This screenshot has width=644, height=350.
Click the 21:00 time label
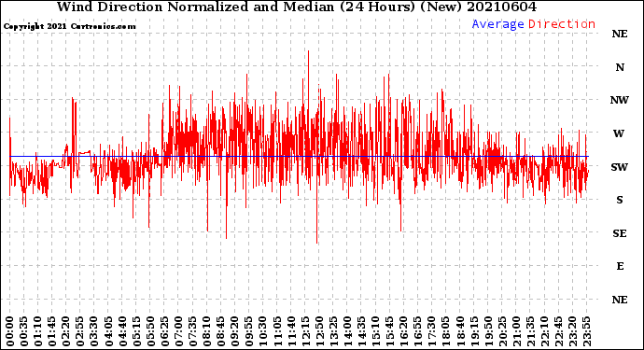pos(516,331)
